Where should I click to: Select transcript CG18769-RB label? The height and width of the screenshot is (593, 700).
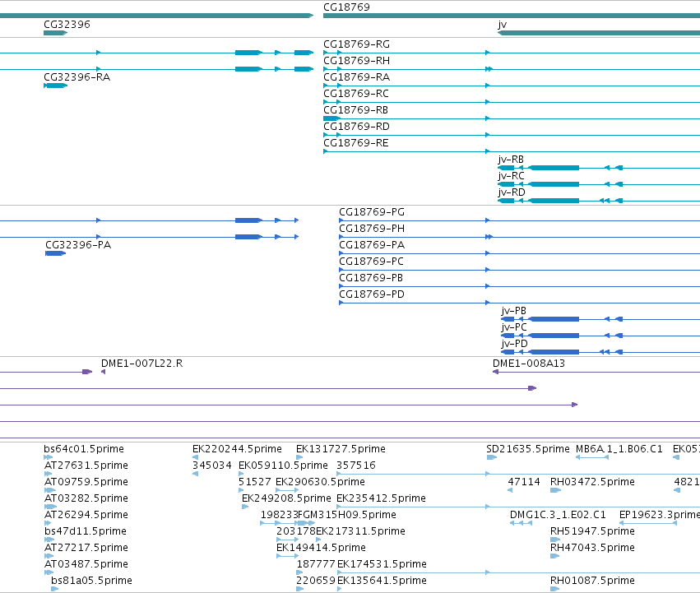pyautogui.click(x=355, y=110)
